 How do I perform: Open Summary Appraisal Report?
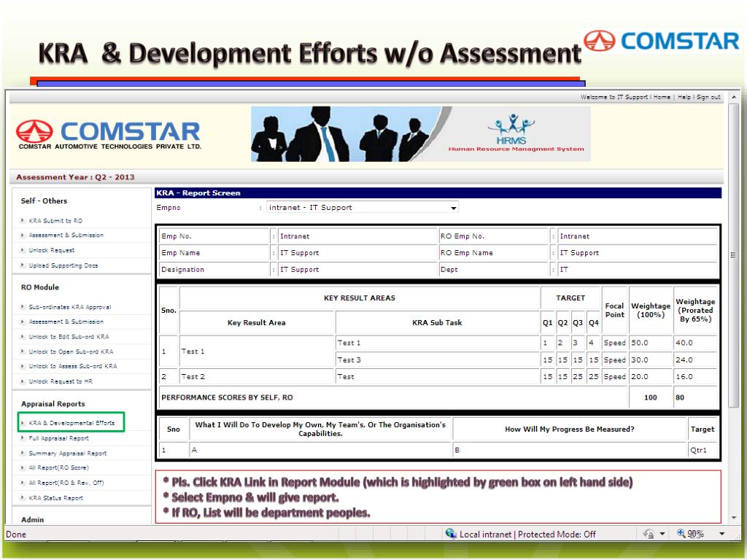[68, 454]
